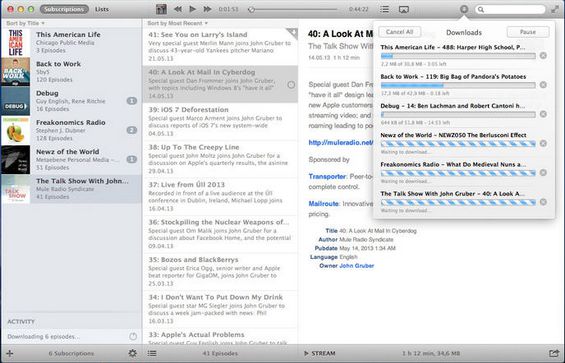Click the Downloading 6 episodes status
Image resolution: width=565 pixels, height=363 pixels.
tap(43, 337)
